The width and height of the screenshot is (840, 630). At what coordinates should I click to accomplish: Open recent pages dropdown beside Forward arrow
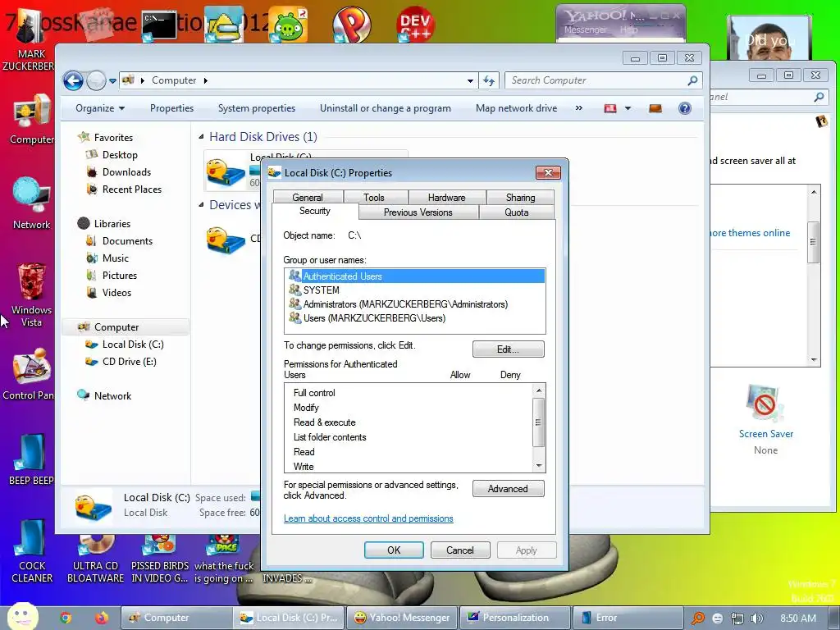(112, 81)
